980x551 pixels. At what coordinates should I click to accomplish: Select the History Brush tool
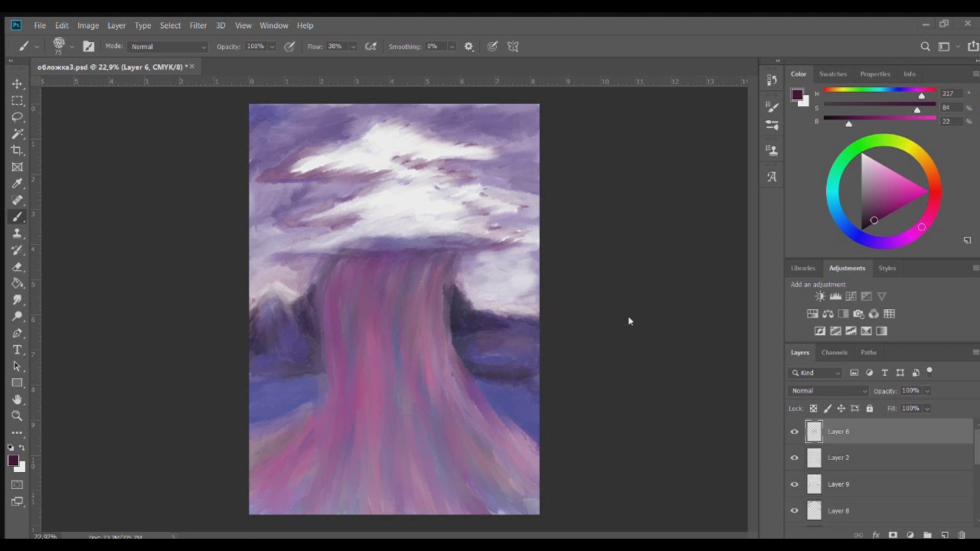click(x=17, y=250)
